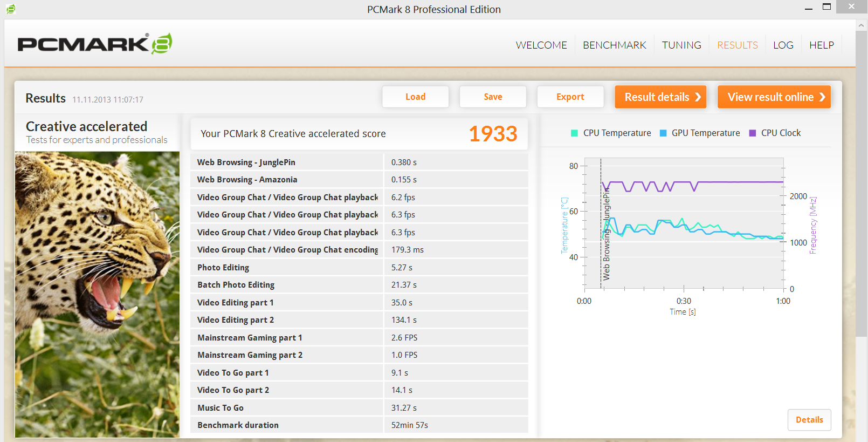Click the scrollbar up arrow
868x442 pixels.
click(862, 25)
